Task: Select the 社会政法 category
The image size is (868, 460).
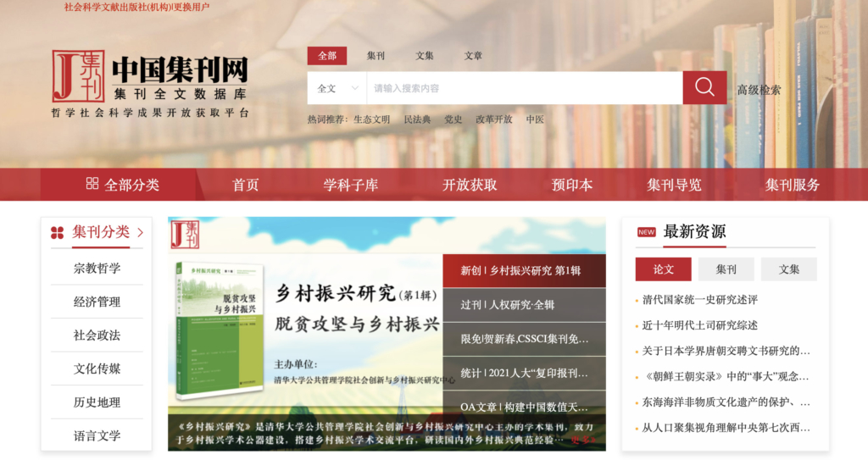Action: coord(97,335)
